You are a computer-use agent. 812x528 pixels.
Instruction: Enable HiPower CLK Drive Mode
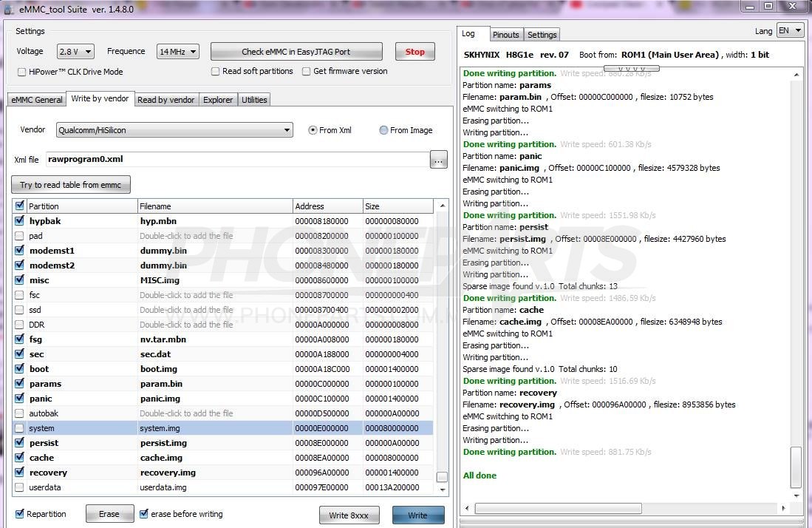(x=21, y=71)
